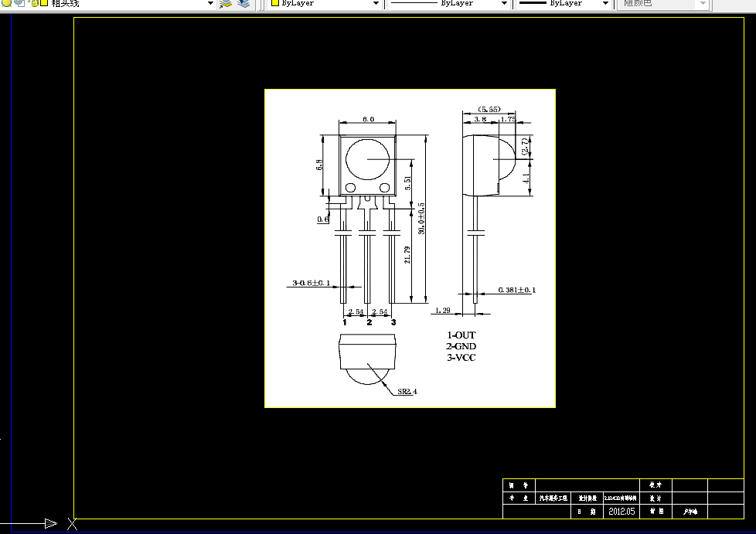Click the 3-0.6±0.1 lead width dimension
The width and height of the screenshot is (756, 534).
(312, 283)
